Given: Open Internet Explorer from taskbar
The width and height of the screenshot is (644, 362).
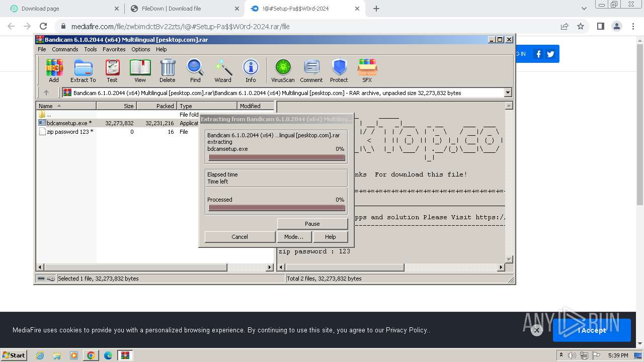Looking at the screenshot, I should point(40,355).
